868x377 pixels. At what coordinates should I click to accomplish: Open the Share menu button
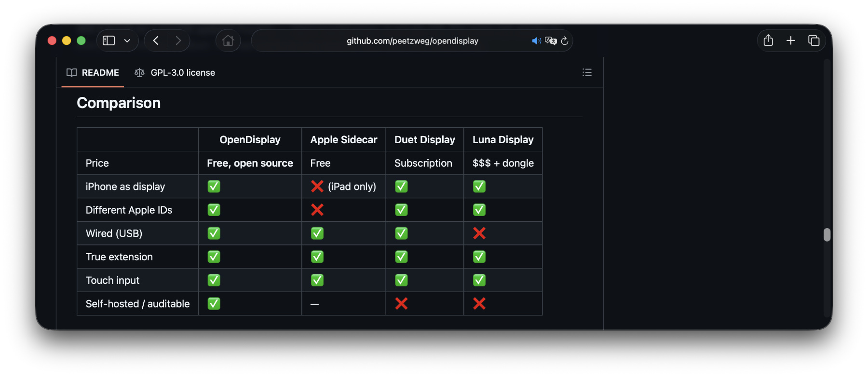tap(768, 40)
